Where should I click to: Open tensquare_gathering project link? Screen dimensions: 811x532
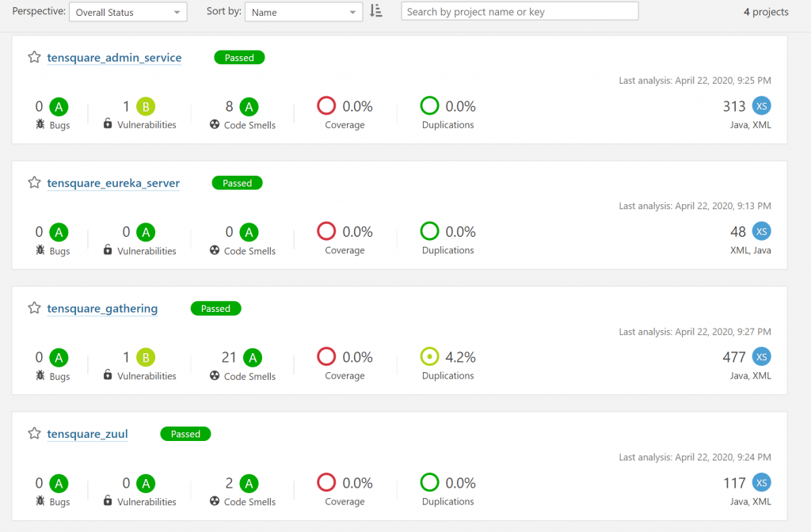[x=102, y=309]
